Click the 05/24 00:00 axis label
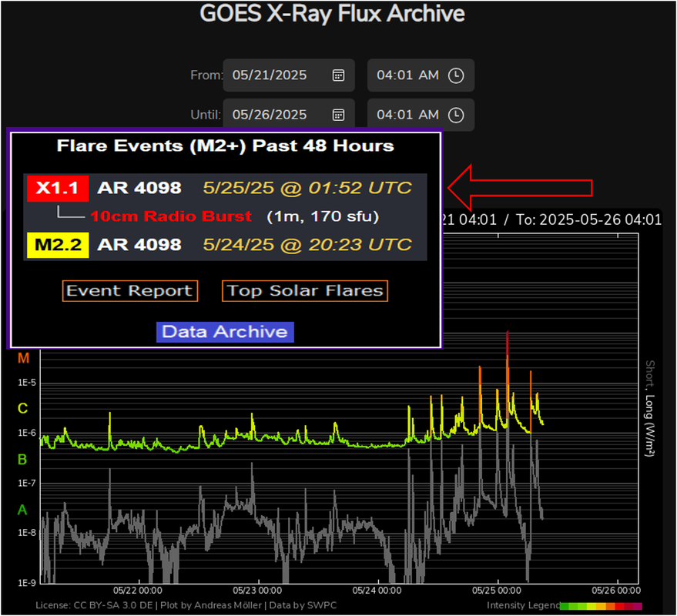 coord(377,591)
